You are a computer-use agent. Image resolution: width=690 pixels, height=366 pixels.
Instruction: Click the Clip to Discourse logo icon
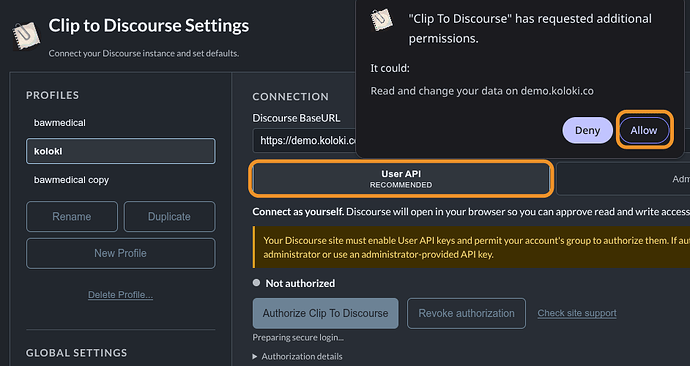pyautogui.click(x=26, y=35)
